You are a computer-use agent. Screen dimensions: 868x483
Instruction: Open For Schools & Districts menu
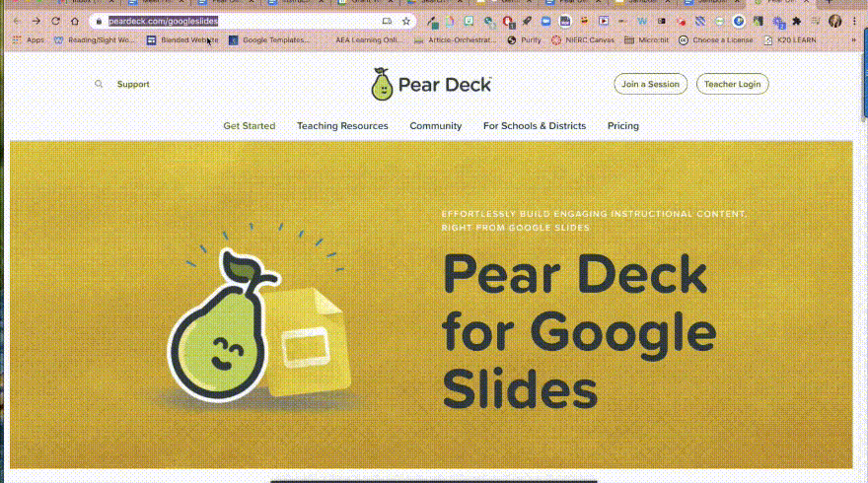[x=535, y=126]
